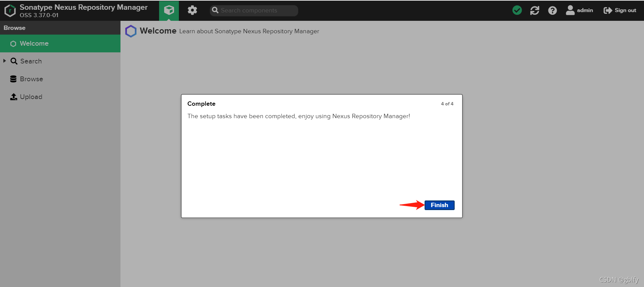Click the Complete dialog title
Viewport: 644px width, 287px height.
(201, 104)
